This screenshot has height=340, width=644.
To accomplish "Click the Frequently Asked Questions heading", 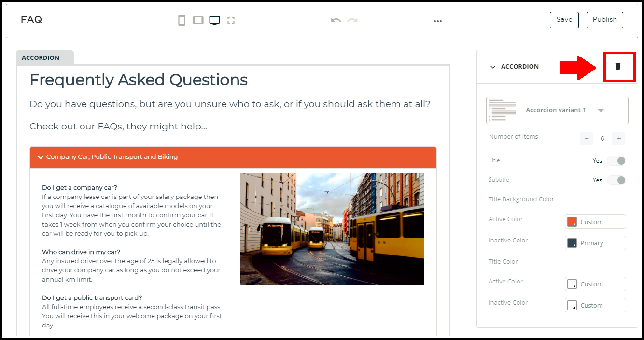I will tap(139, 80).
